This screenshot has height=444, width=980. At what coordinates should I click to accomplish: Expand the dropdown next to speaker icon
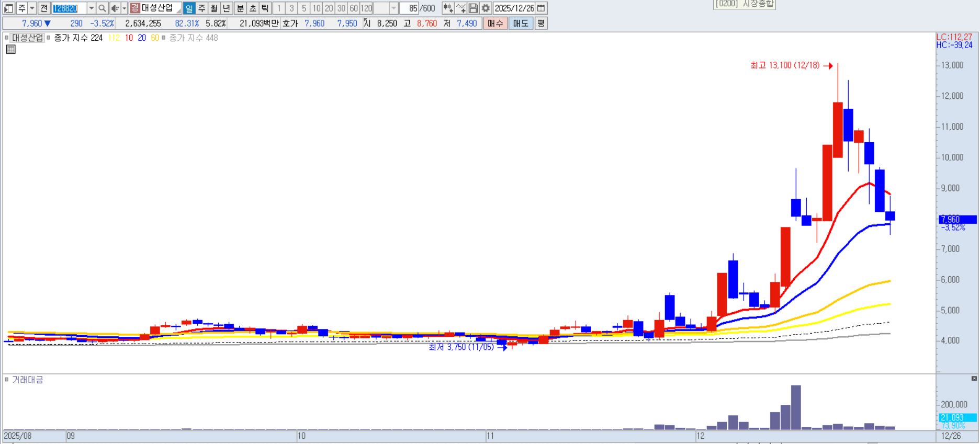[x=124, y=8]
